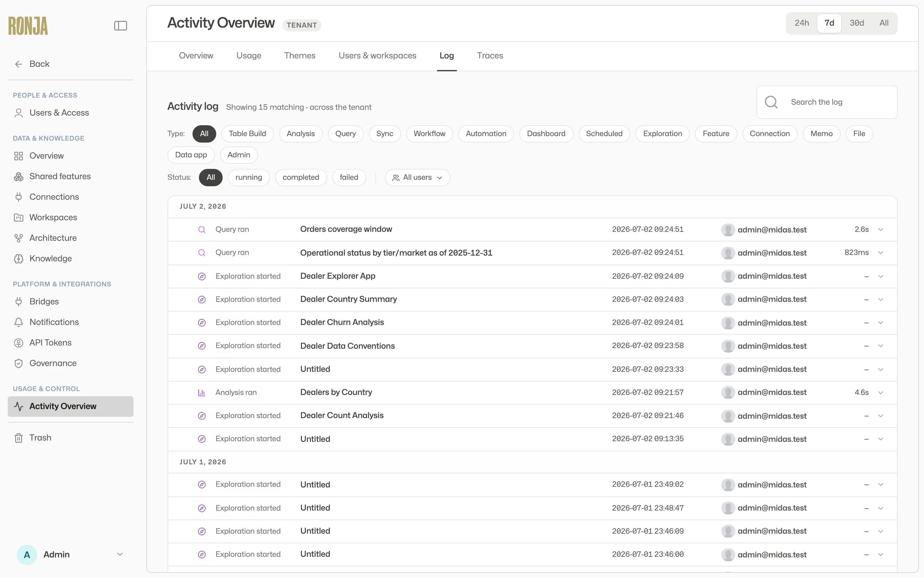The image size is (924, 578).
Task: Filter status by completed
Action: 301,177
